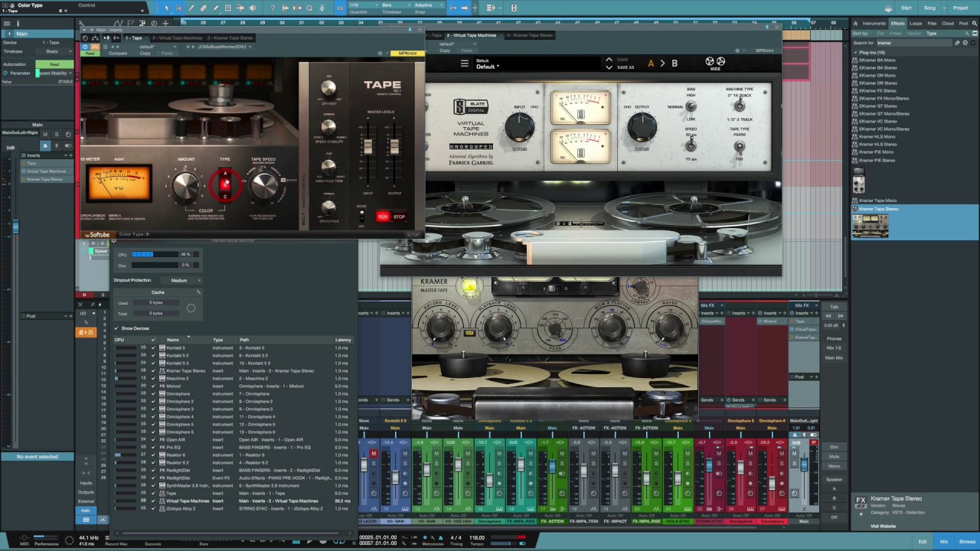Click the EKramer BA Mono plug-in icon
This screenshot has width=980, height=551.
856,60
